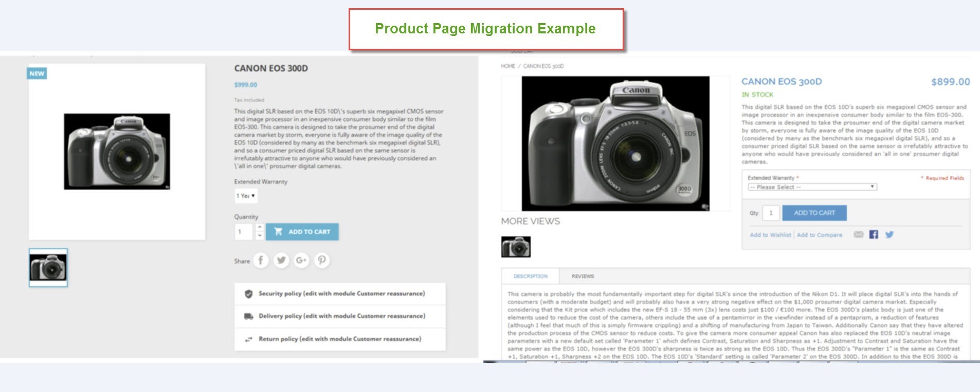Switch to the REVIEWS tab
The image size is (980, 392).
[x=583, y=276]
